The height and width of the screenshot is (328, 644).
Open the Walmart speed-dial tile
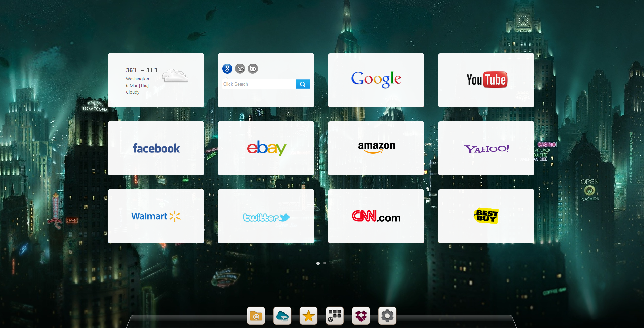coord(156,216)
